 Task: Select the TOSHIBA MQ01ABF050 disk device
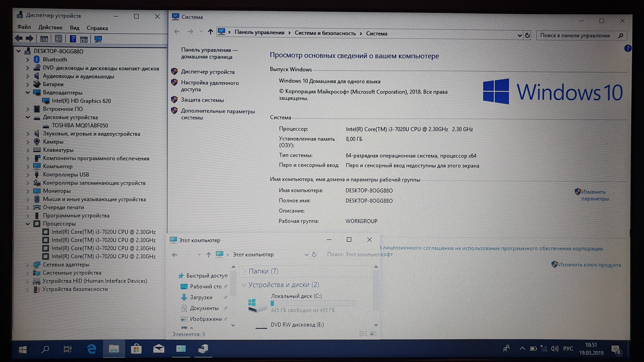point(80,125)
